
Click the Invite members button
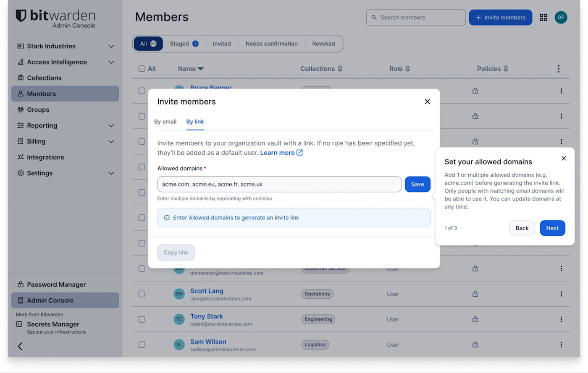(500, 17)
